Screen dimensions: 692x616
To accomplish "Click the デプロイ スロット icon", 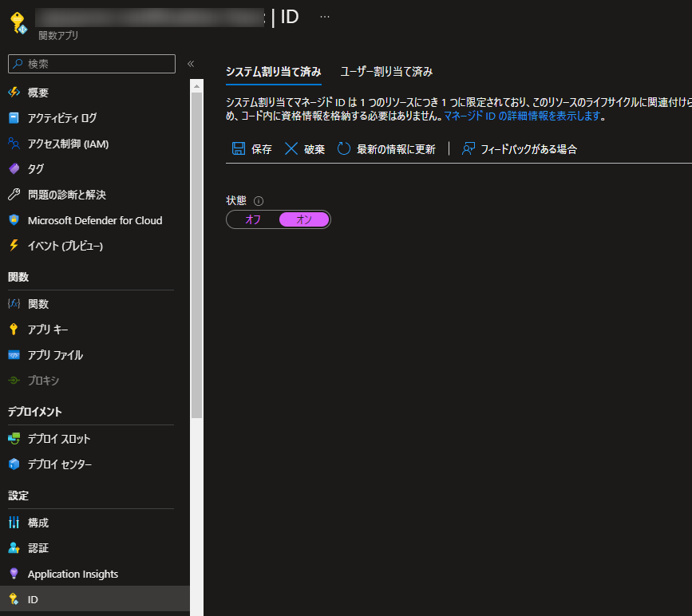I will click(x=14, y=439).
